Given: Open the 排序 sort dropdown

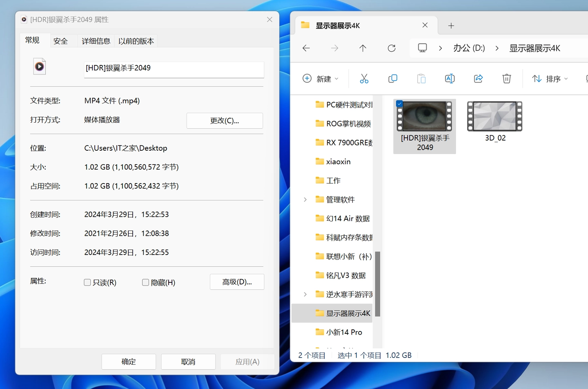Looking at the screenshot, I should pos(550,79).
